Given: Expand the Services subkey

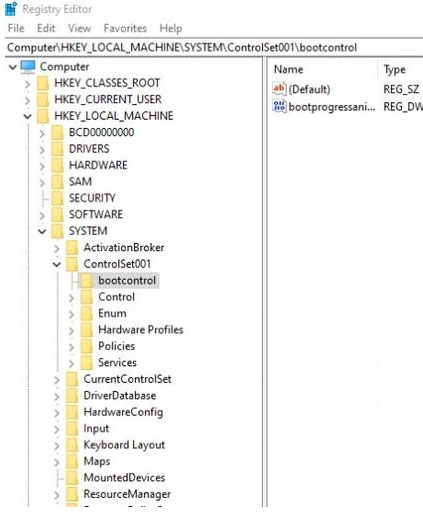Looking at the screenshot, I should pos(71,363).
